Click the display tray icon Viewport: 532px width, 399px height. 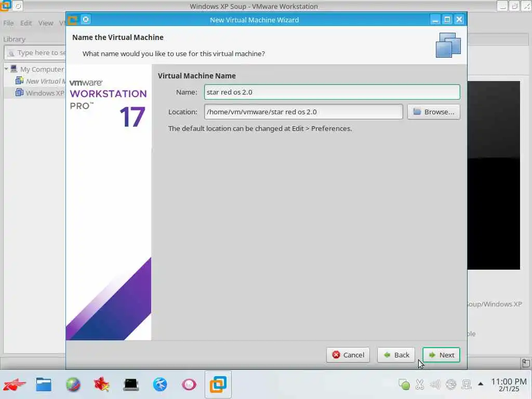467,384
